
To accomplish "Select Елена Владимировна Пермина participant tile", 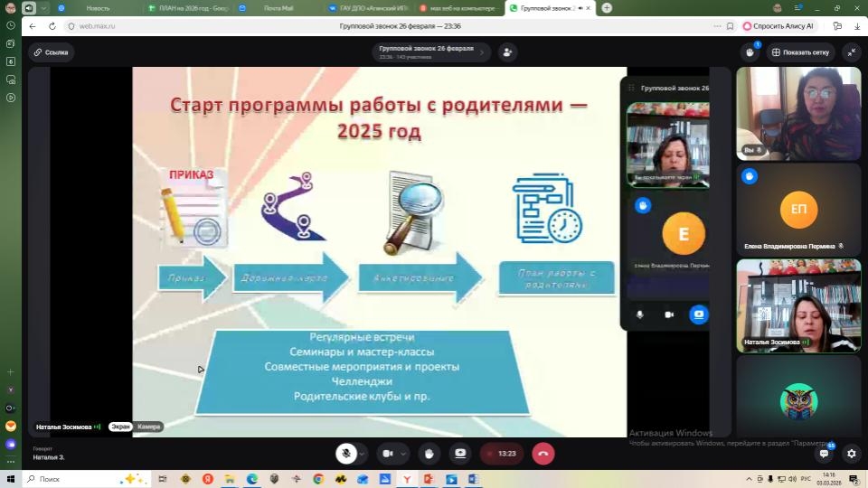I will [x=798, y=210].
